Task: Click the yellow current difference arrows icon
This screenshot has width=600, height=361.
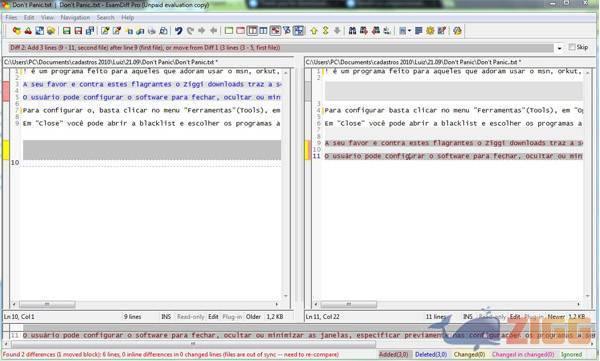Action: 326,31
